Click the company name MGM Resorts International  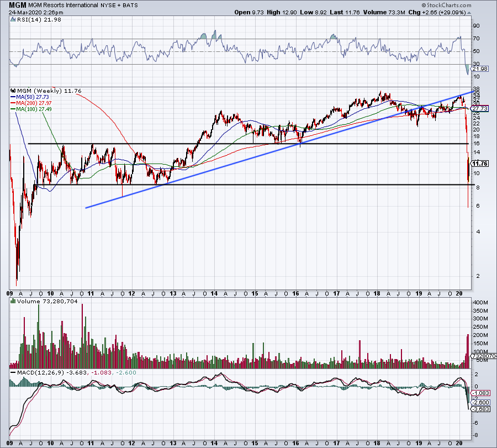pos(63,5)
